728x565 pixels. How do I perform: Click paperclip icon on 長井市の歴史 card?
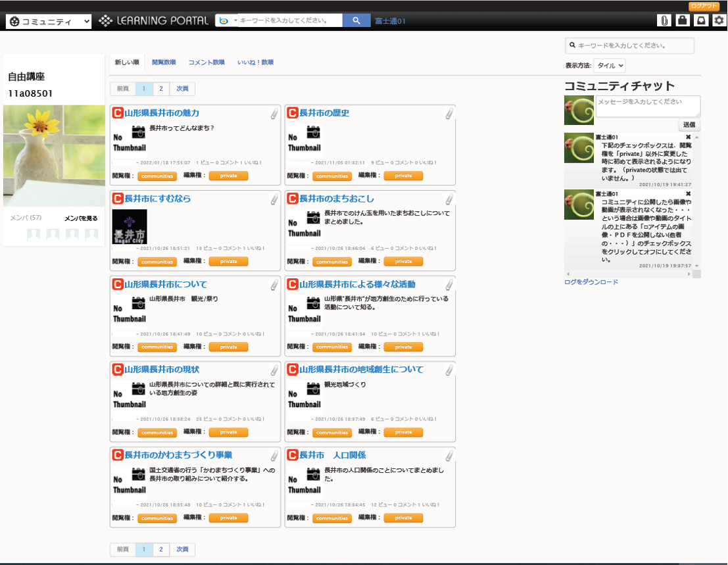click(x=449, y=114)
